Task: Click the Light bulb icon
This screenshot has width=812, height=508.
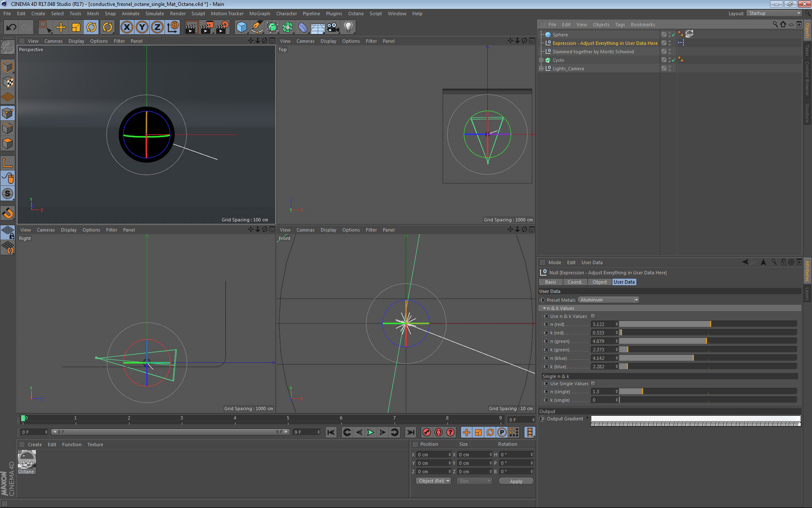Action: 348,28
